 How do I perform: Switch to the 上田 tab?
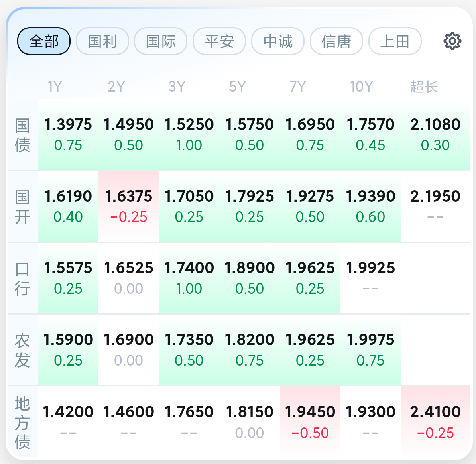point(395,41)
